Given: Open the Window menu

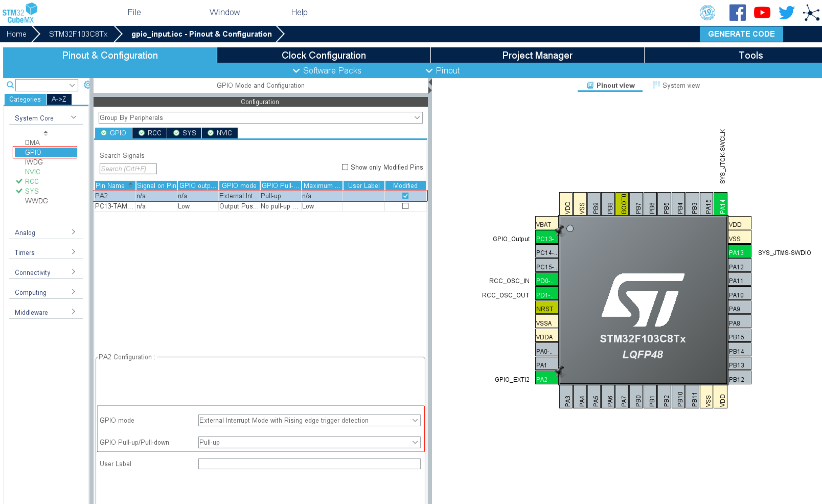Looking at the screenshot, I should [x=224, y=12].
